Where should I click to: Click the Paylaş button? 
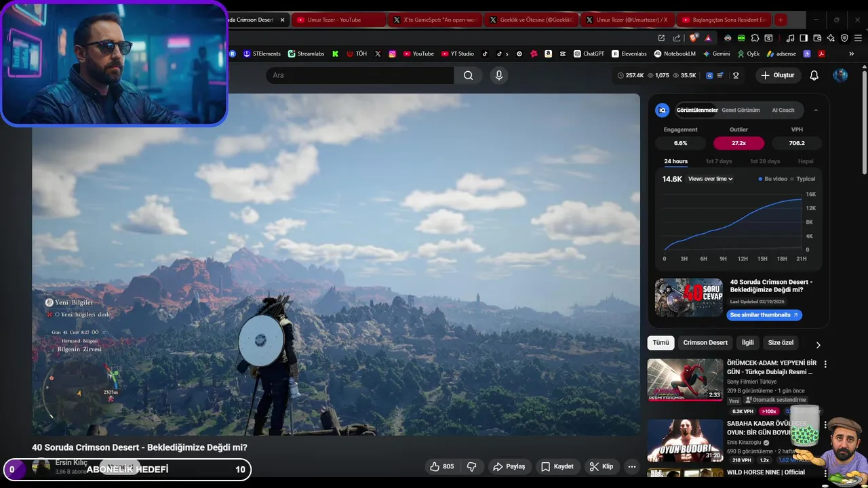click(509, 466)
